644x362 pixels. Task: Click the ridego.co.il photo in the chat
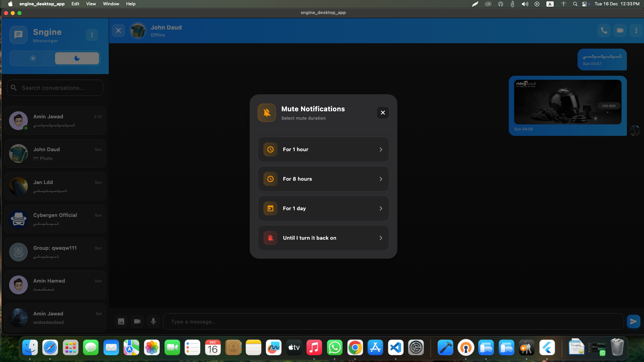(567, 102)
